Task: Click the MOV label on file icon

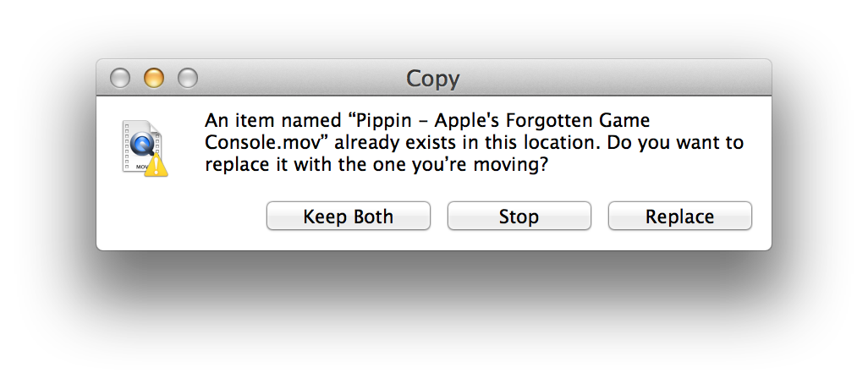Action: [140, 167]
